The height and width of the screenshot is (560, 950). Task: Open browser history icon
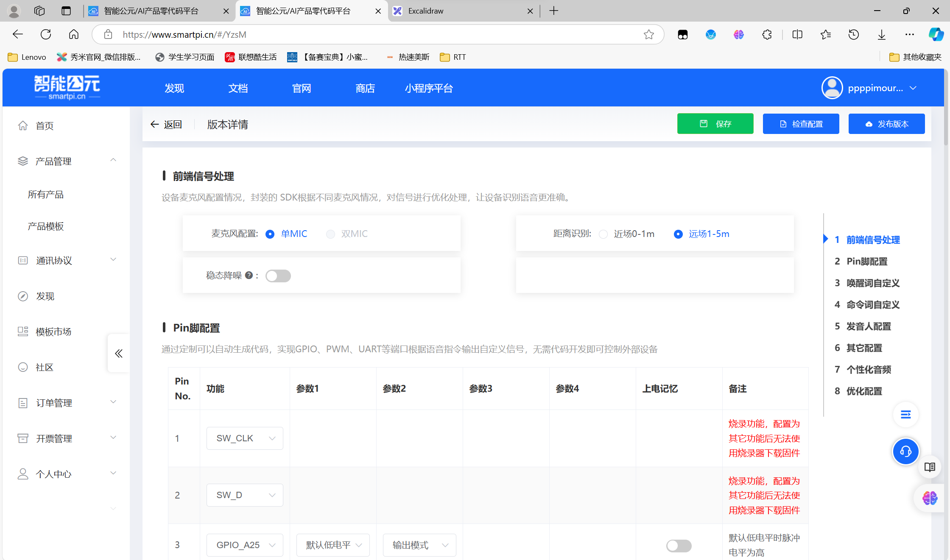[x=854, y=34]
